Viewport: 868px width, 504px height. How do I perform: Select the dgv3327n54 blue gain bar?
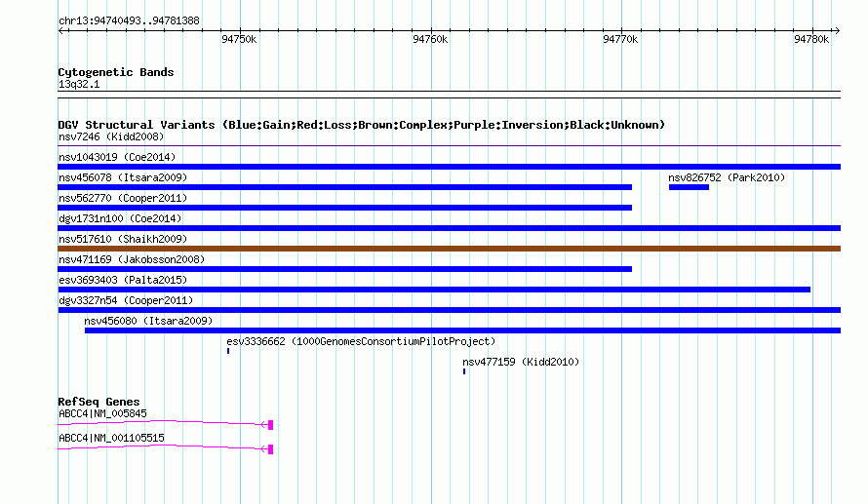[x=449, y=310]
